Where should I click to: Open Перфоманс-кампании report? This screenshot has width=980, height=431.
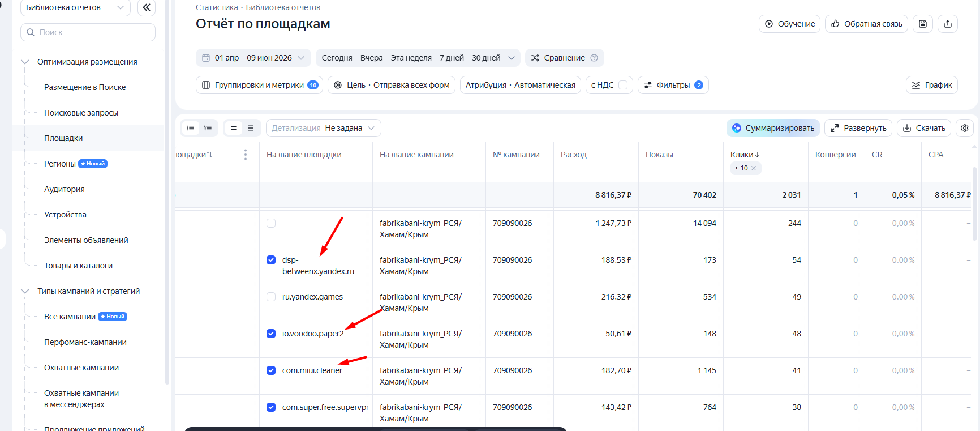[x=85, y=342]
